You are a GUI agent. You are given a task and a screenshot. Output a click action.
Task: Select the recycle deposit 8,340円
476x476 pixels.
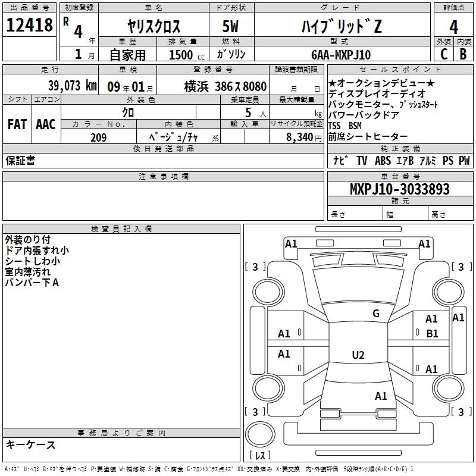[x=304, y=137]
